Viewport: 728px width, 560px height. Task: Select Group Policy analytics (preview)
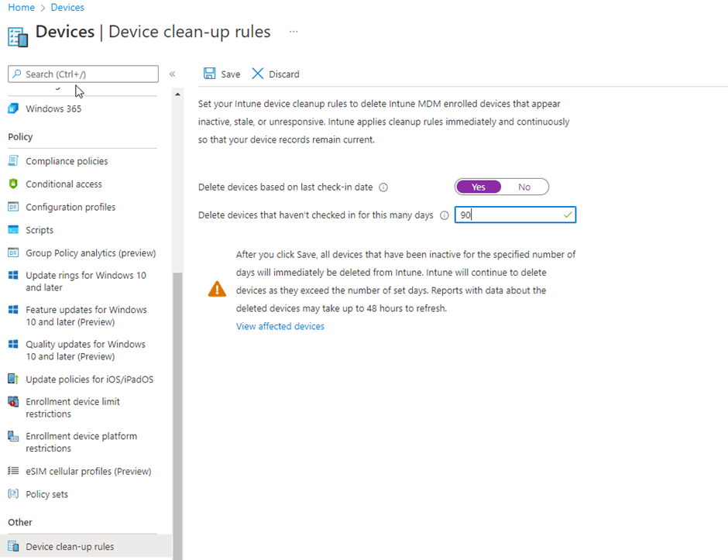[x=91, y=253]
